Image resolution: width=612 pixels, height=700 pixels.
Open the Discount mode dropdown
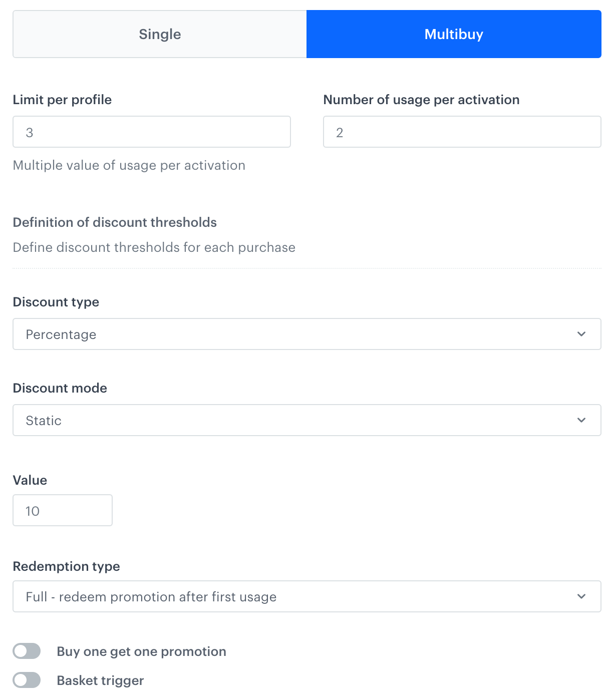(x=307, y=420)
